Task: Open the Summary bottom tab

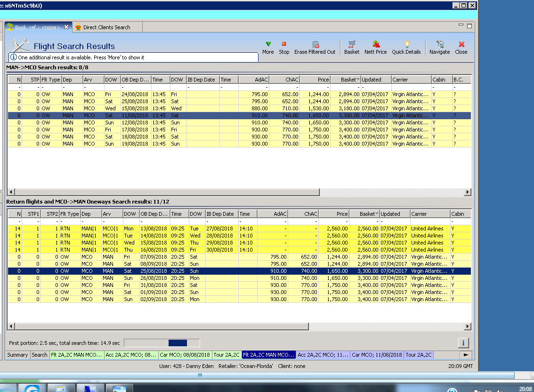Action: [17, 355]
